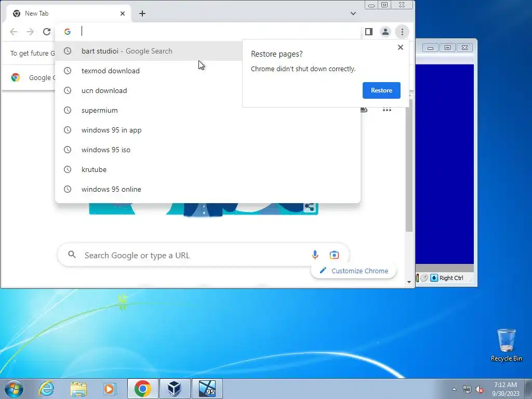The image size is (532, 399).
Task: Select the 'supermium' suggestion
Action: 208,110
